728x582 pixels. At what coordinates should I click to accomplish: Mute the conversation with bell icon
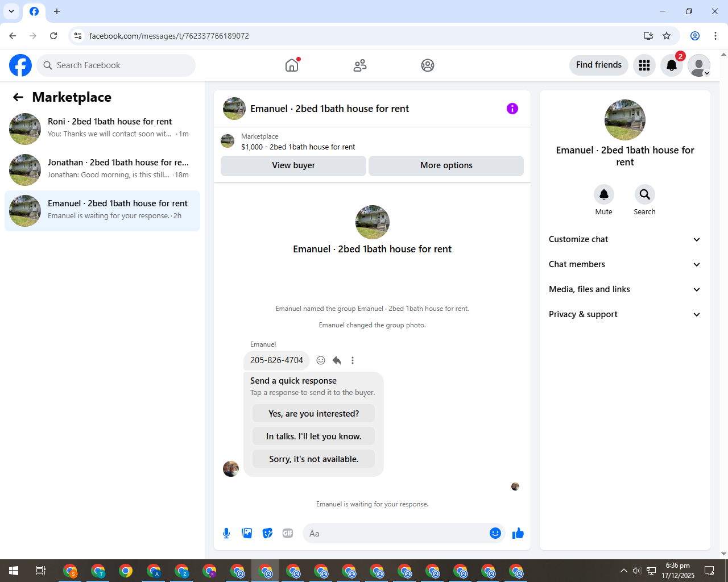tap(604, 194)
